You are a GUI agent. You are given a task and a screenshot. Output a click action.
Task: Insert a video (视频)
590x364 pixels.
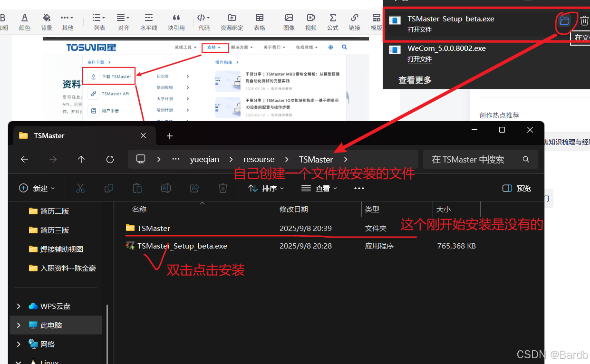(311, 22)
